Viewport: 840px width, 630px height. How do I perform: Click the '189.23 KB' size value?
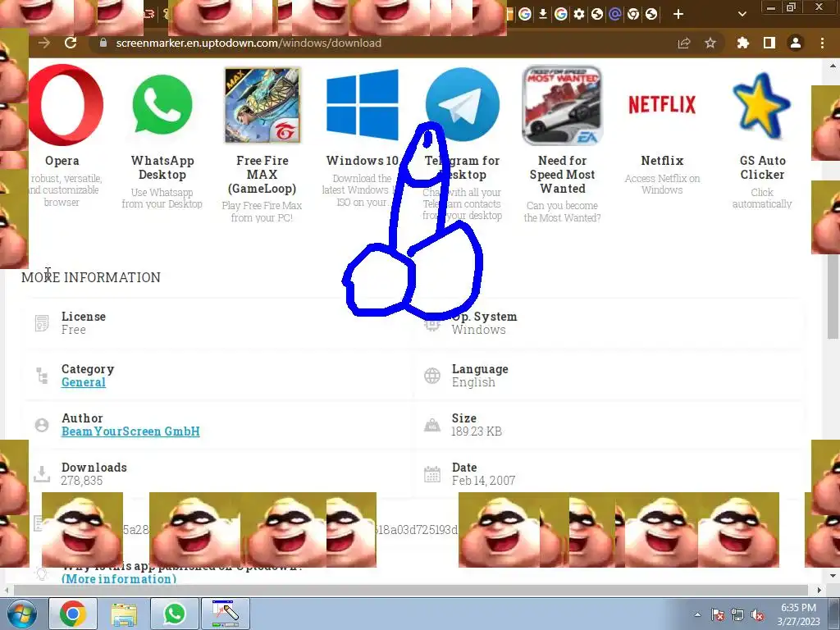pos(477,431)
